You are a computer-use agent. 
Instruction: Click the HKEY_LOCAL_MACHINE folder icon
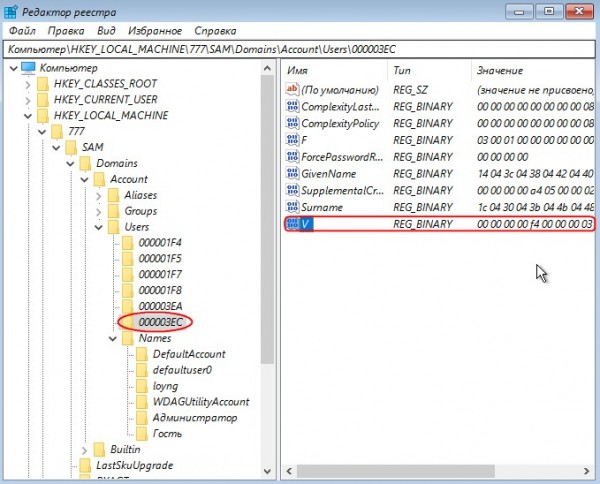(x=42, y=116)
